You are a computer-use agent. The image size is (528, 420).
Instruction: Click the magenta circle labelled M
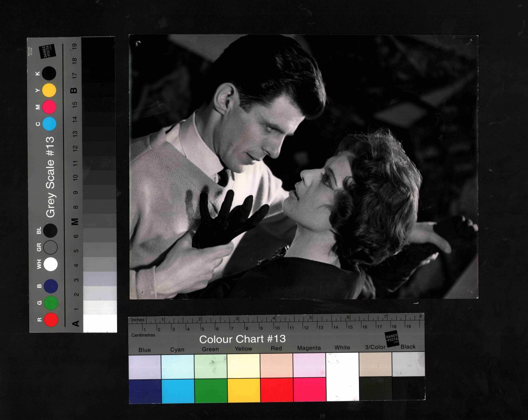point(49,107)
